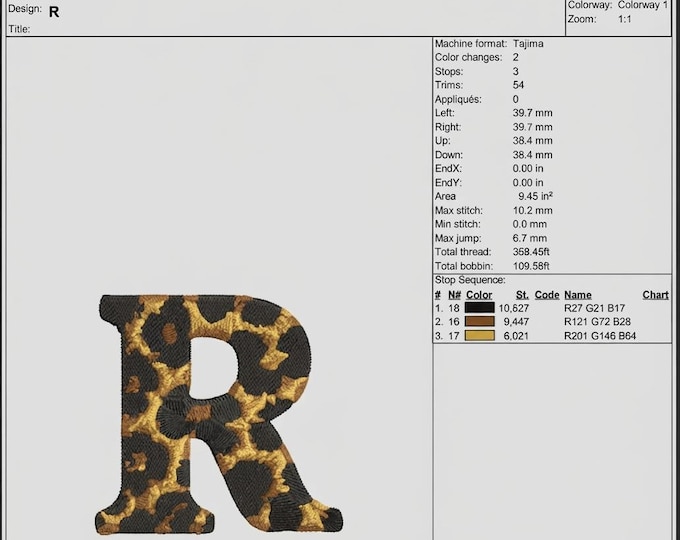The height and width of the screenshot is (540, 680).
Task: Click the colorway value 'Colorway 1'
Action: click(643, 5)
